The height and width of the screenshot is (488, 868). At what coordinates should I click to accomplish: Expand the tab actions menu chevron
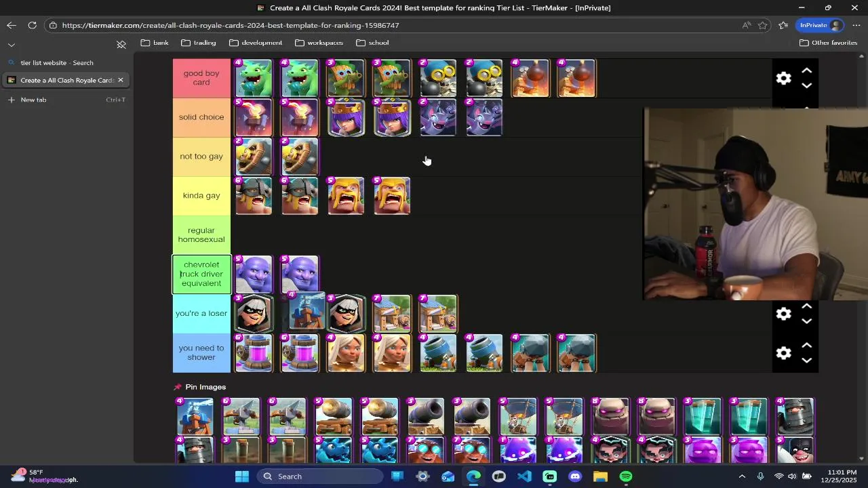pos(12,45)
